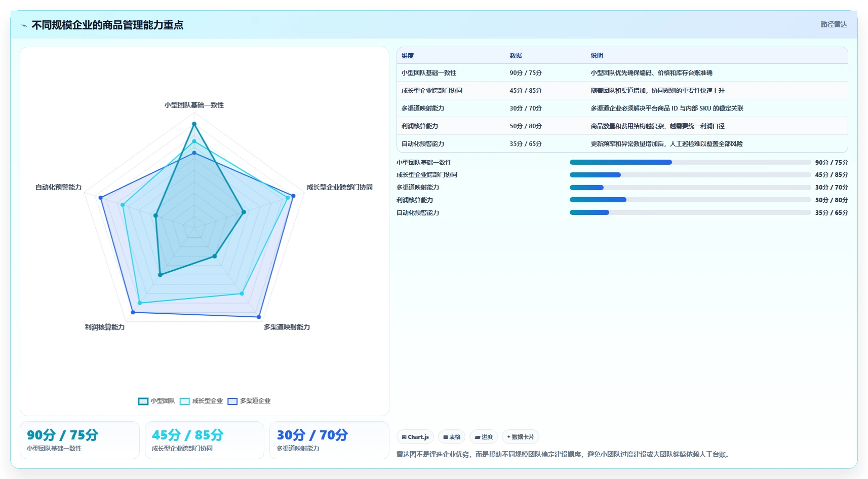Open the 30分 / 70分 summary card
The image size is (868, 479).
(x=329, y=440)
